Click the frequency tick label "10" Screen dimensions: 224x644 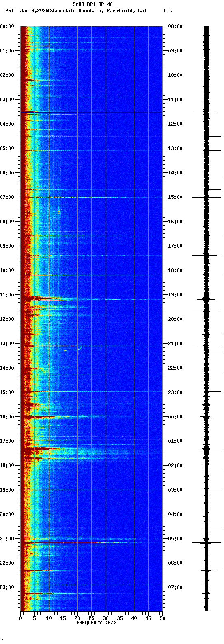pyautogui.click(x=49, y=618)
